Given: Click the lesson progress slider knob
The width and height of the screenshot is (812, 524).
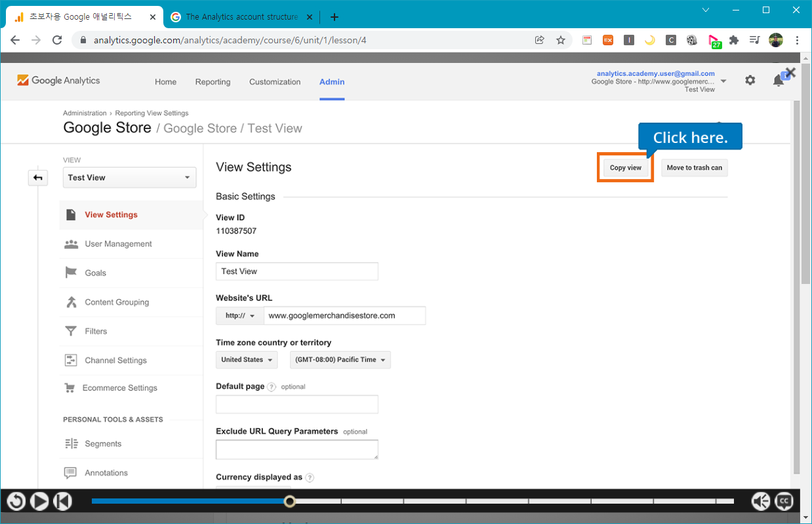Looking at the screenshot, I should tap(289, 502).
